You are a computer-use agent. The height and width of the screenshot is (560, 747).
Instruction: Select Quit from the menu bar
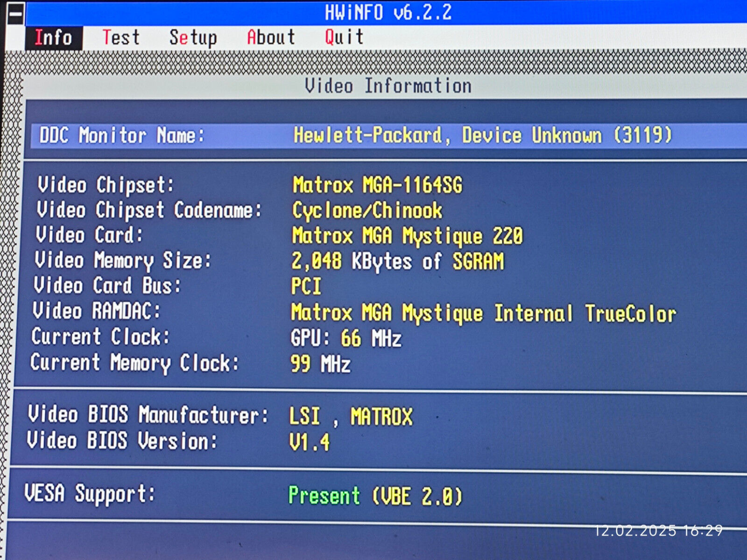pos(344,37)
